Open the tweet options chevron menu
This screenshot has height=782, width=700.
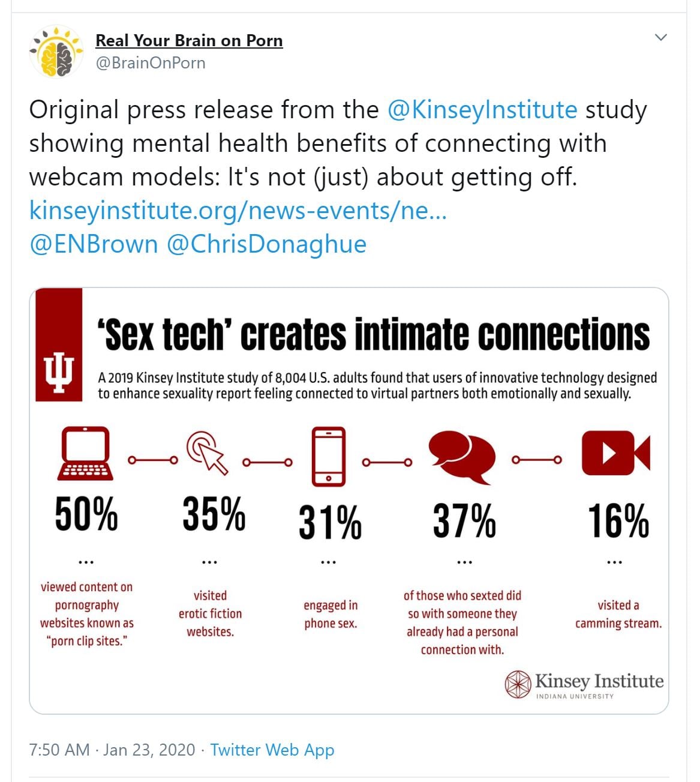coord(661,37)
